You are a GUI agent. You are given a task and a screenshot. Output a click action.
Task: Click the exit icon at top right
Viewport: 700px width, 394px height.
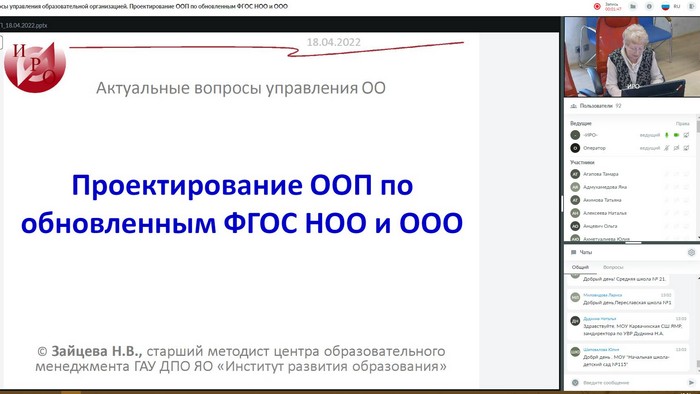pyautogui.click(x=692, y=6)
